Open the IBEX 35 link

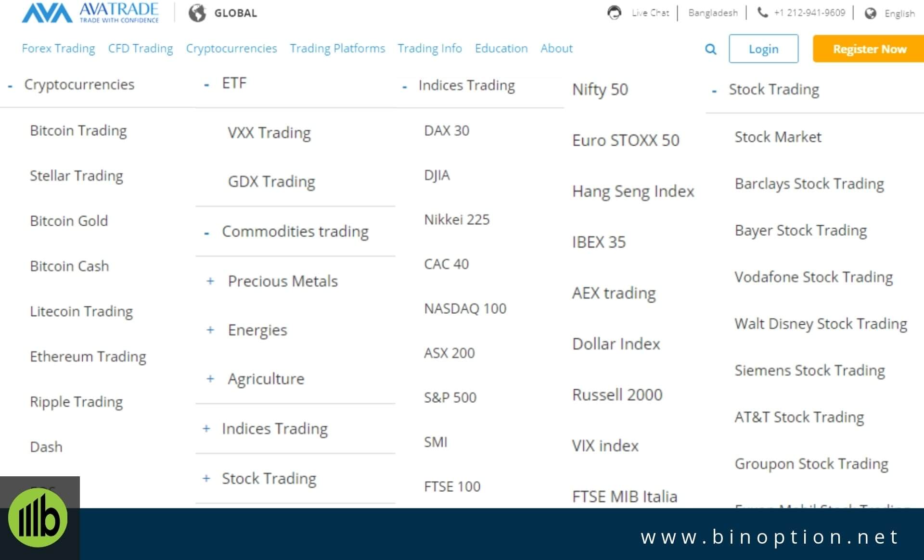coord(599,242)
